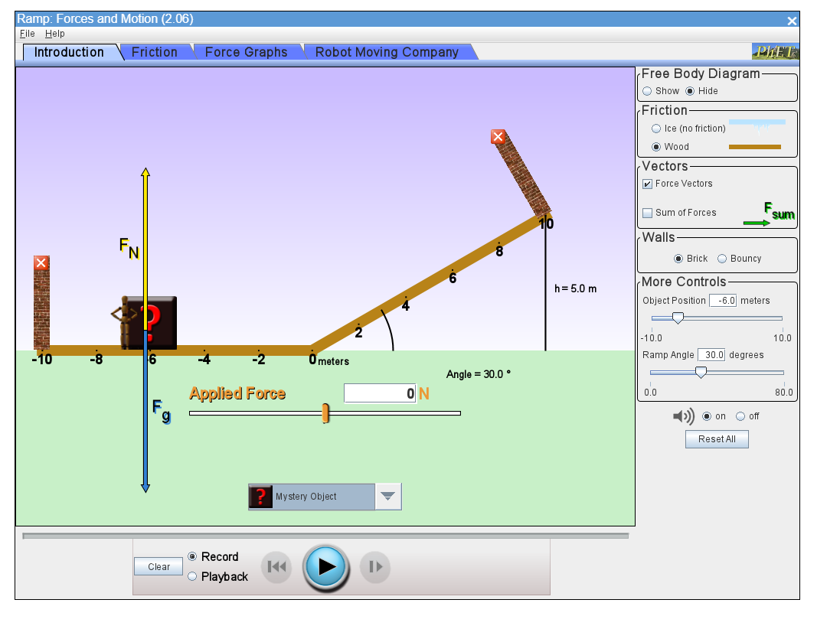Choose Ice (no friction) surface
The height and width of the screenshot is (629, 840).
(x=656, y=129)
